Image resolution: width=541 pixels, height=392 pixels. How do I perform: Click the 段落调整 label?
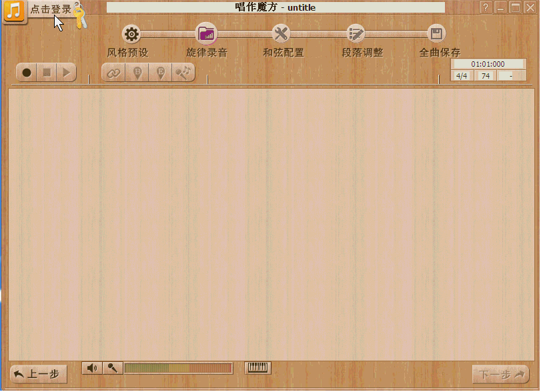pyautogui.click(x=363, y=53)
